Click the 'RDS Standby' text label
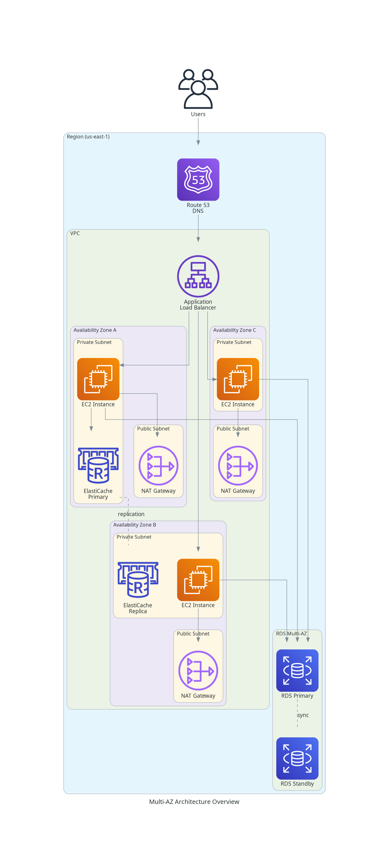The height and width of the screenshot is (868, 389). coord(297,784)
